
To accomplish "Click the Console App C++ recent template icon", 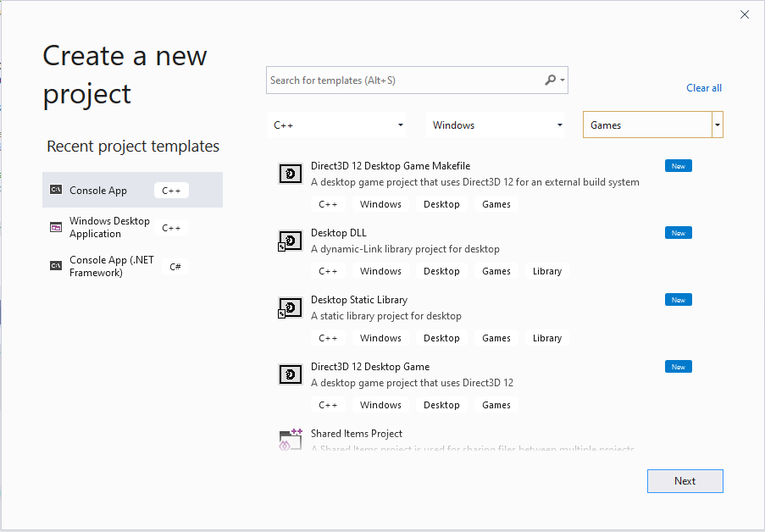I will (x=56, y=190).
